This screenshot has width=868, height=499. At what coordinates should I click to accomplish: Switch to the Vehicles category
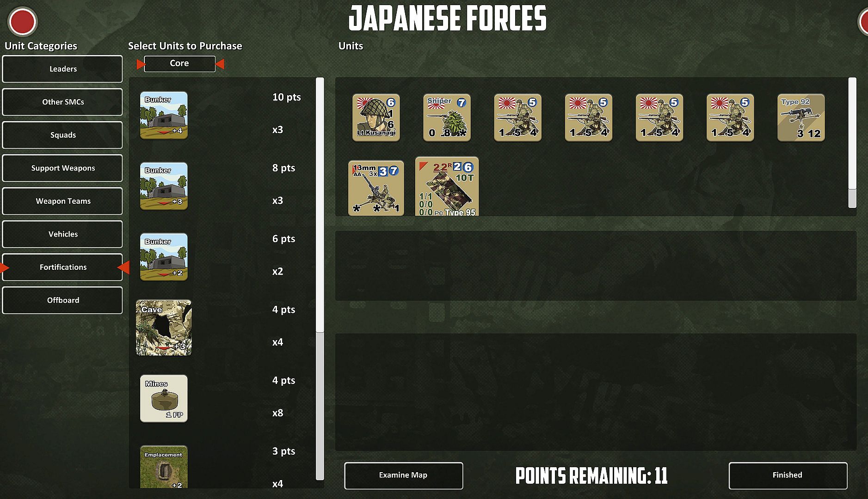[62, 234]
